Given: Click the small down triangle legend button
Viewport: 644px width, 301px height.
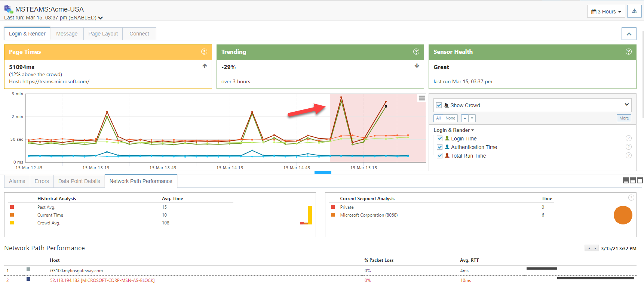Looking at the screenshot, I should [472, 118].
